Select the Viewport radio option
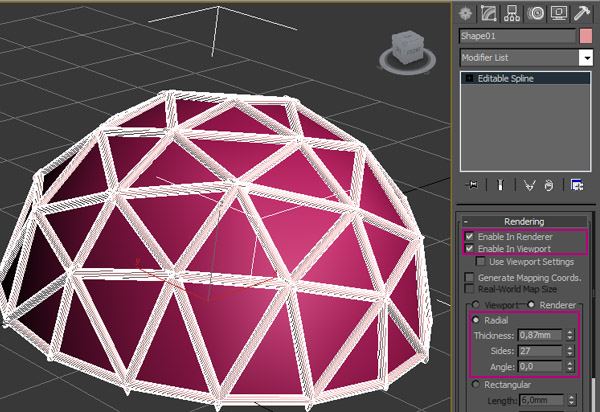The width and height of the screenshot is (600, 412). [x=476, y=305]
